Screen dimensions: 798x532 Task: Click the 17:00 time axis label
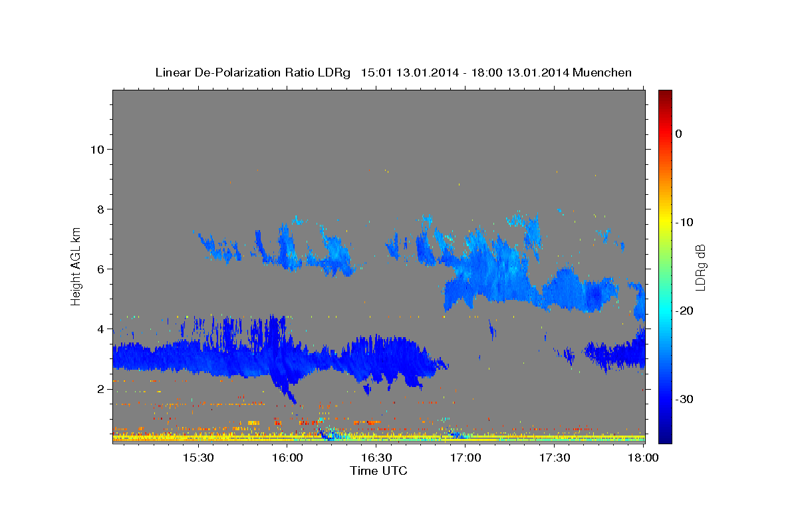[465, 458]
